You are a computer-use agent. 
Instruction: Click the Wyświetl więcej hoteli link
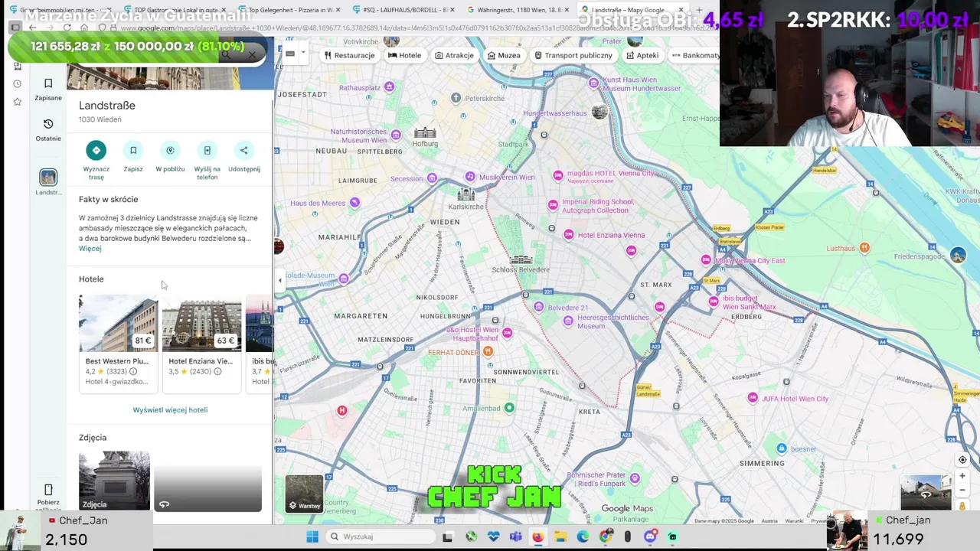coord(170,410)
